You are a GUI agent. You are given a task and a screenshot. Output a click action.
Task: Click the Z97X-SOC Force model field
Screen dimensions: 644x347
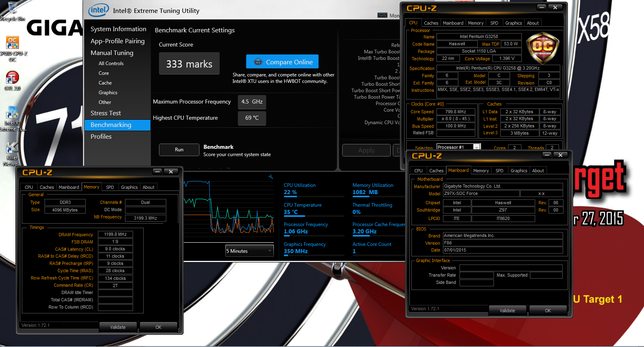click(481, 194)
